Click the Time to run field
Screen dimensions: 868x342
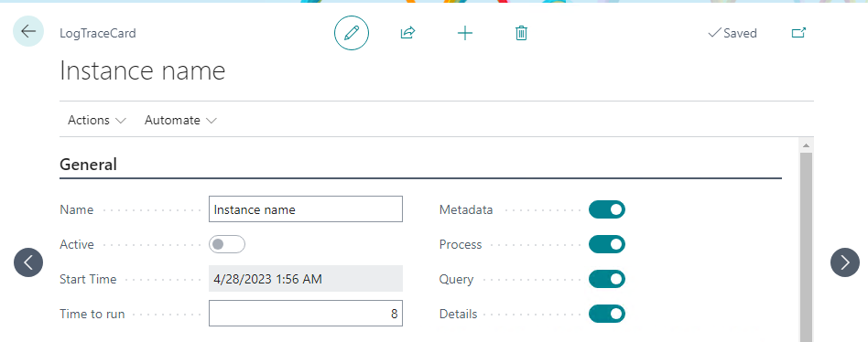pyautogui.click(x=306, y=314)
